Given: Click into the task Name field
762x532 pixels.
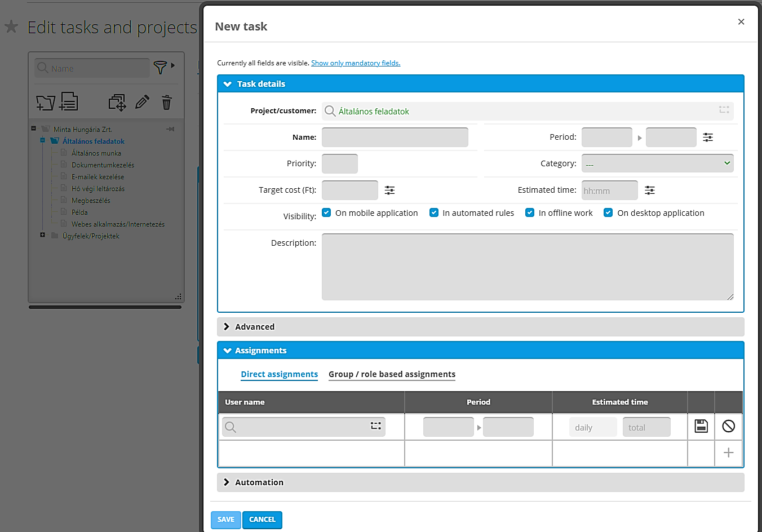Looking at the screenshot, I should [395, 137].
